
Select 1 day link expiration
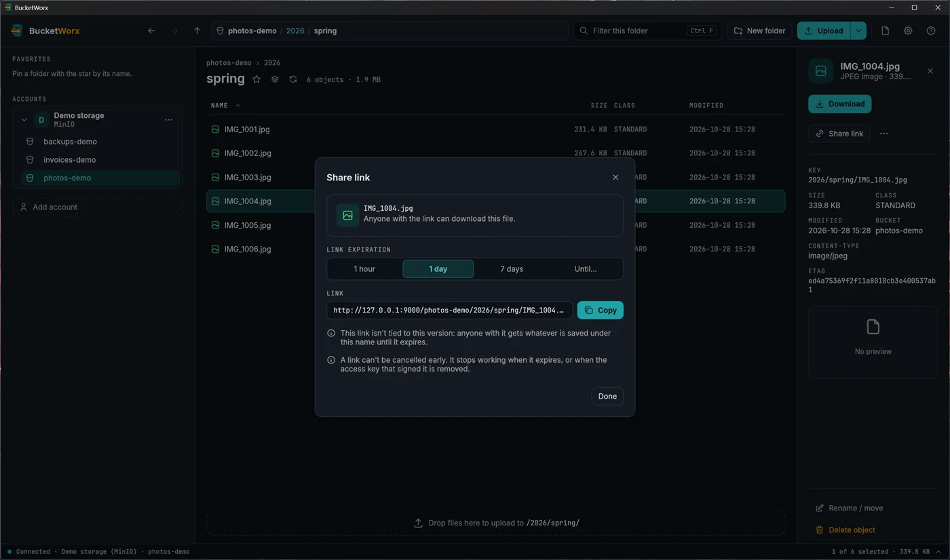[438, 269]
